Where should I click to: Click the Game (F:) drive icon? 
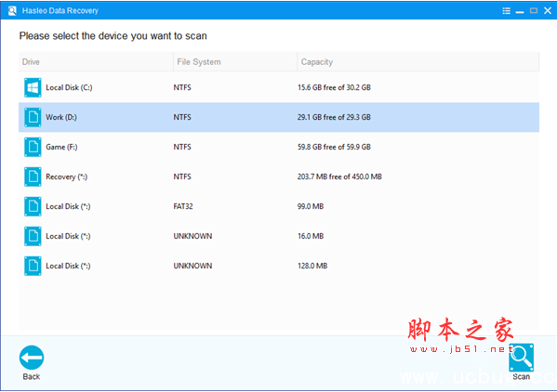click(x=33, y=147)
